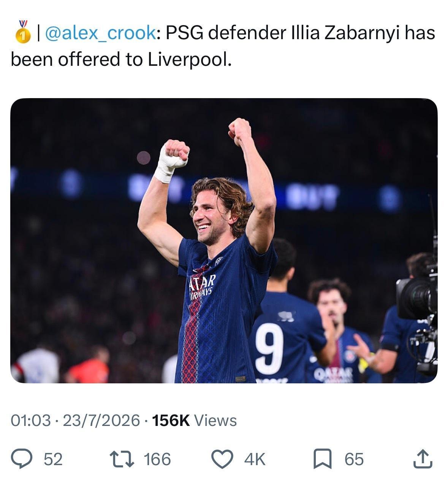The image size is (448, 483).
Task: Open the 52 replies count
Action: tap(53, 459)
